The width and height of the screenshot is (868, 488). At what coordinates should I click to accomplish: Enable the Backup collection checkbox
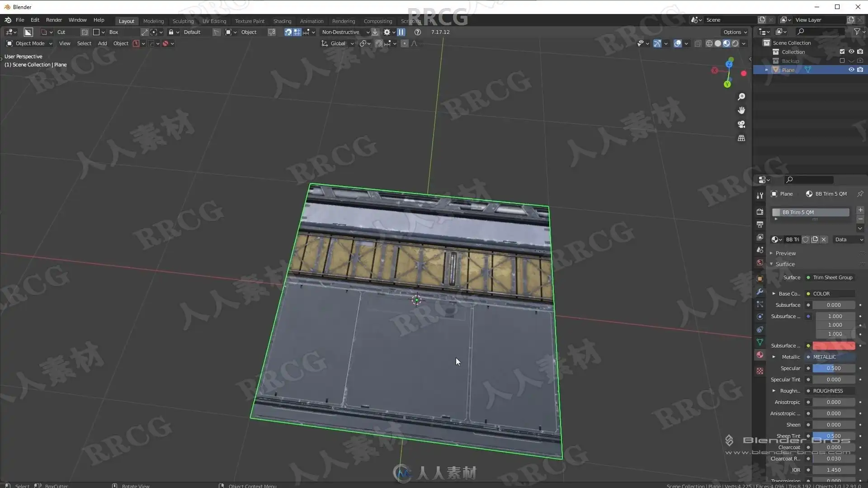842,61
